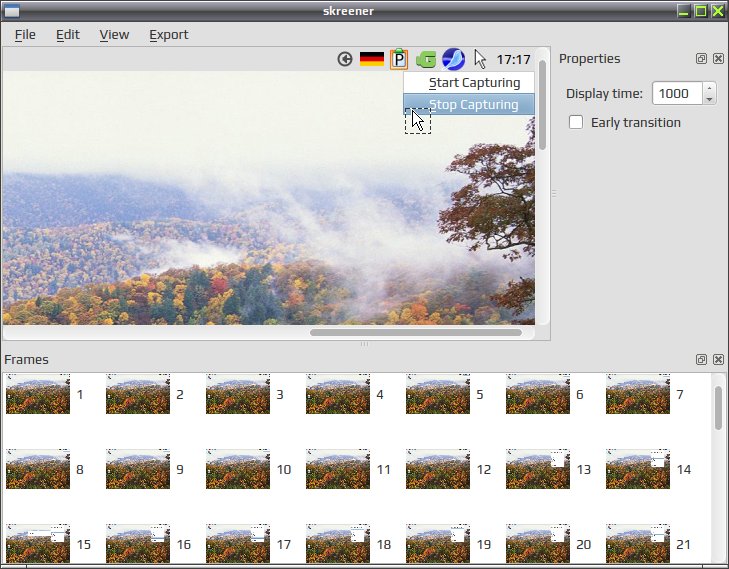
Task: Select frame 3 thumbnail
Action: tap(238, 394)
